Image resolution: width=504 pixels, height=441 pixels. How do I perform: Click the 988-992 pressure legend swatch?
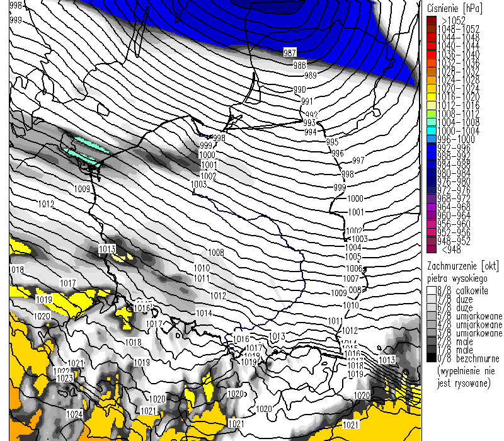pyautogui.click(x=432, y=156)
